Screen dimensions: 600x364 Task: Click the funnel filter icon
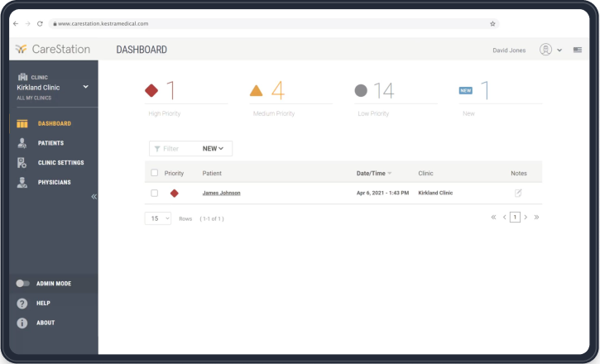click(157, 149)
